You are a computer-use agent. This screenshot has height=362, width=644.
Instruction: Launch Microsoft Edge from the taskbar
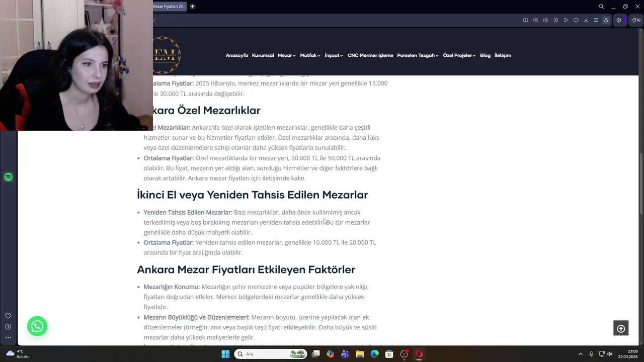click(374, 354)
